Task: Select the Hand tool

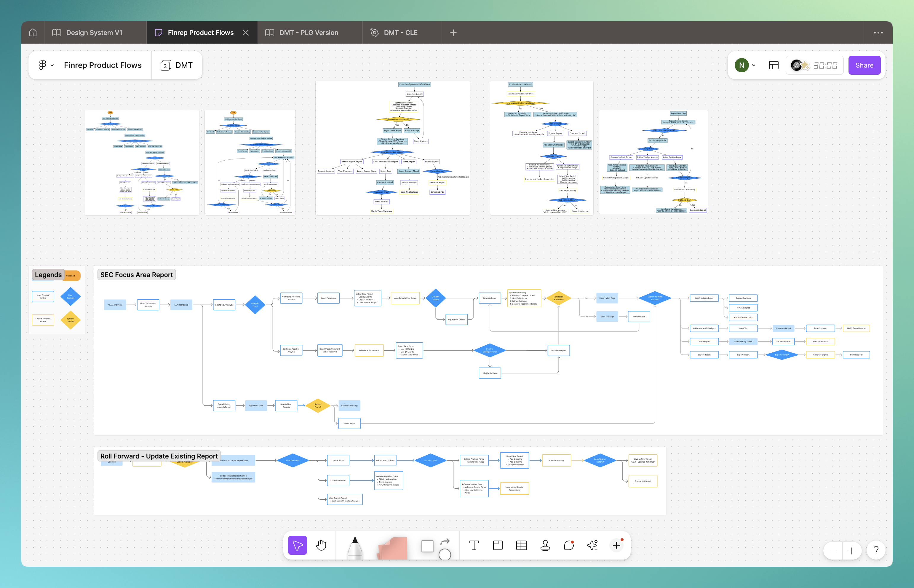Action: tap(321, 546)
